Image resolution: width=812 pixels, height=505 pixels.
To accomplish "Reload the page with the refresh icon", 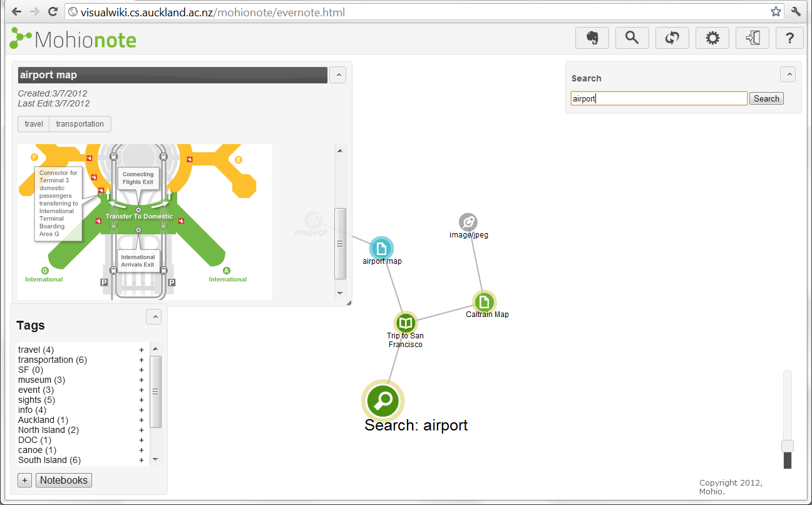I will [x=53, y=12].
